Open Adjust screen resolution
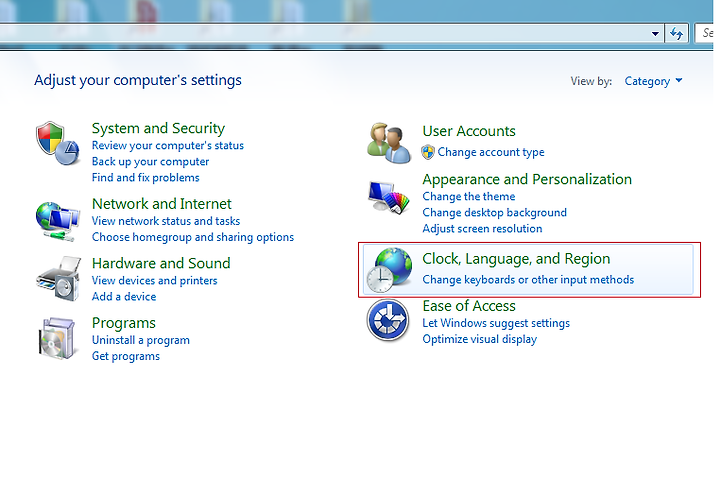720x479 pixels. 482,229
